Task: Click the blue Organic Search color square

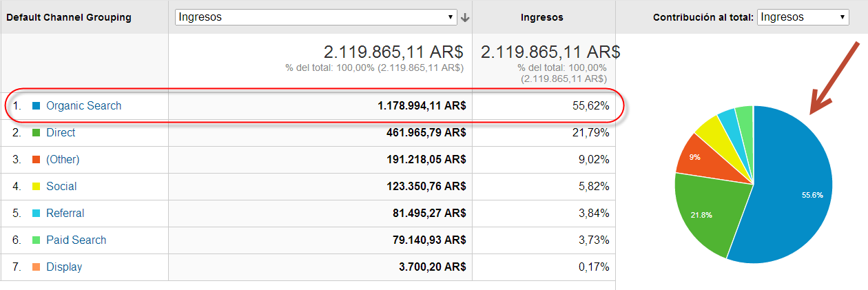Action: [x=37, y=106]
